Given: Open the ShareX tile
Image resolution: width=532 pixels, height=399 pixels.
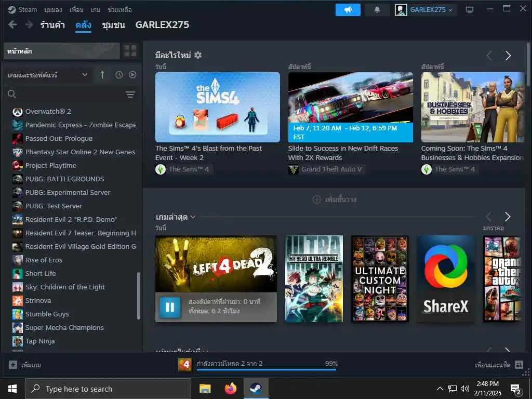Looking at the screenshot, I should [445, 278].
